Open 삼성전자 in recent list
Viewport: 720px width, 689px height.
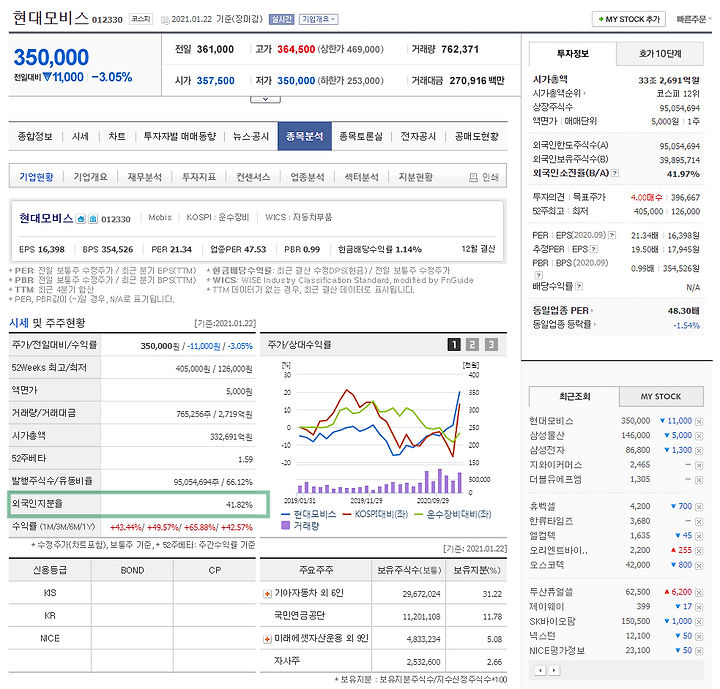click(x=547, y=450)
